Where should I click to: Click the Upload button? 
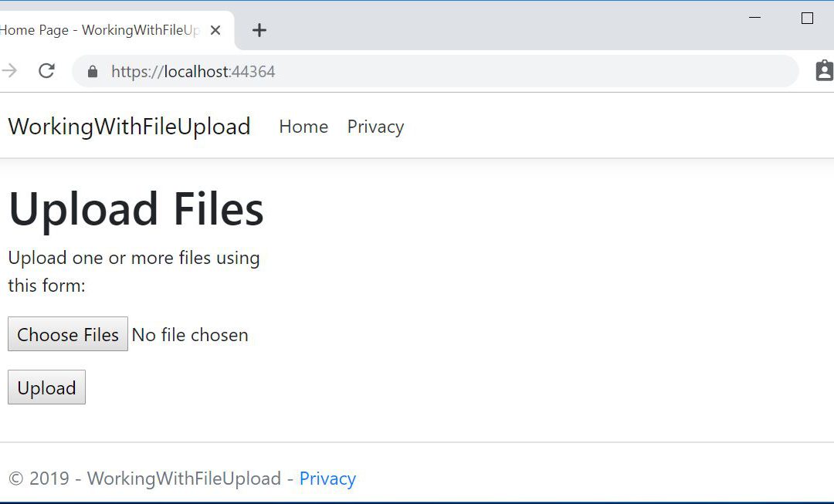click(46, 387)
